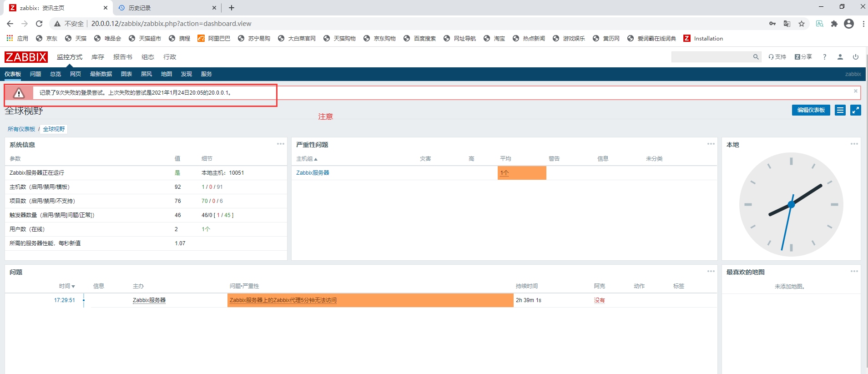Click the 支持 support link
This screenshot has width=868, height=374.
[777, 57]
